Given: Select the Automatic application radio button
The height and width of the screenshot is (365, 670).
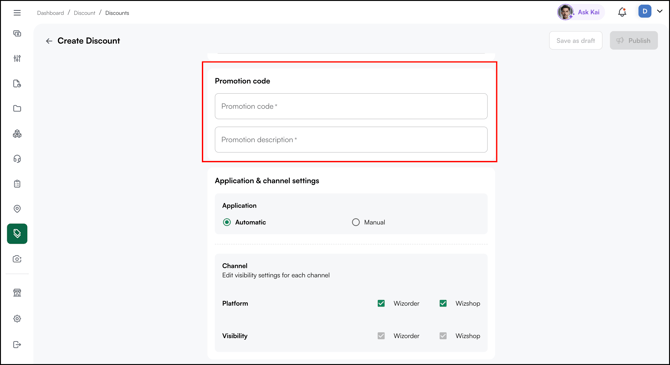Looking at the screenshot, I should click(227, 222).
